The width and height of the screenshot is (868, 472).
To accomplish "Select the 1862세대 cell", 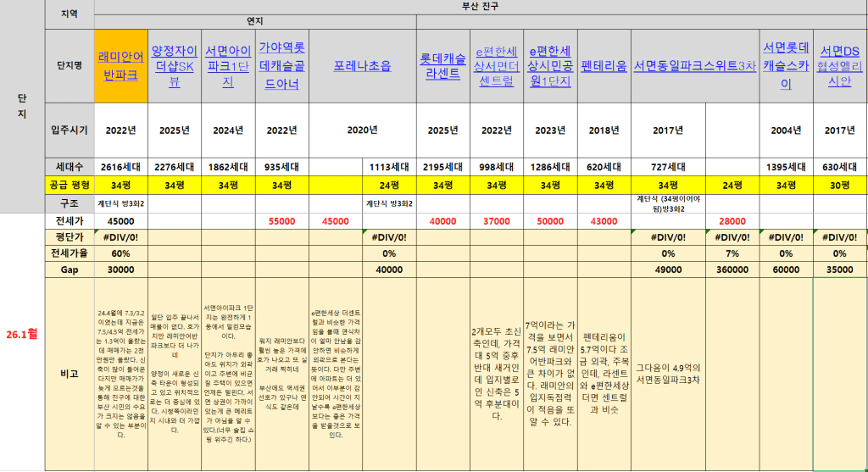I will (228, 167).
